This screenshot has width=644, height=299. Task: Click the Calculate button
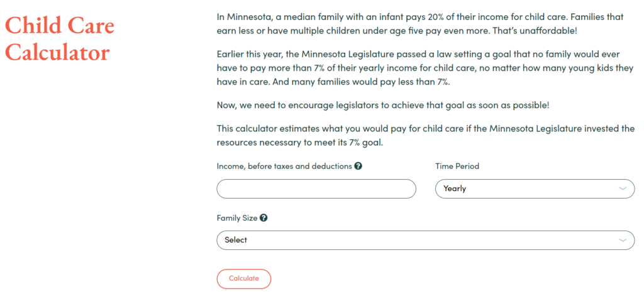tap(244, 278)
